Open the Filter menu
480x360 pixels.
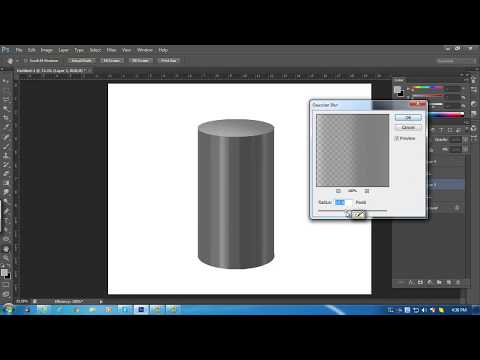[x=111, y=50]
